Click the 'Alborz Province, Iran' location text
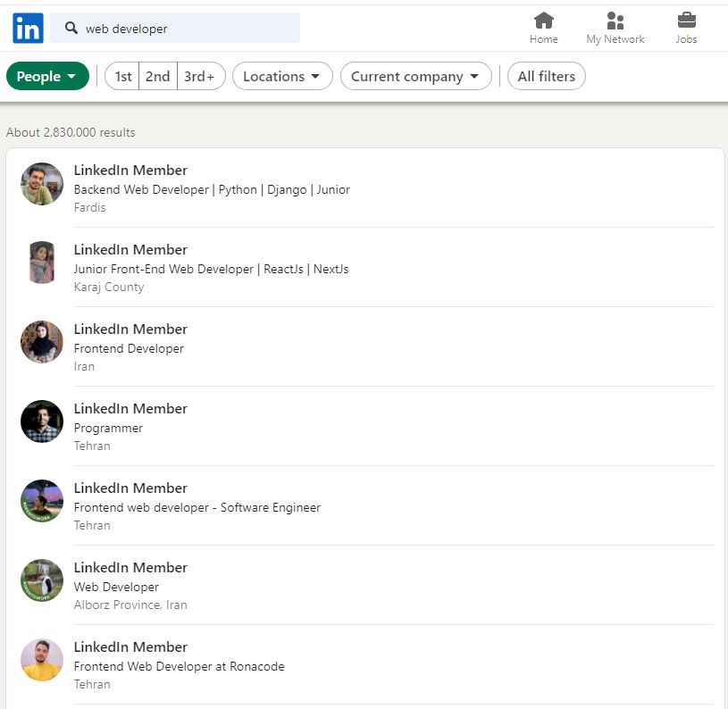Viewport: 728px width, 709px height. tap(130, 605)
